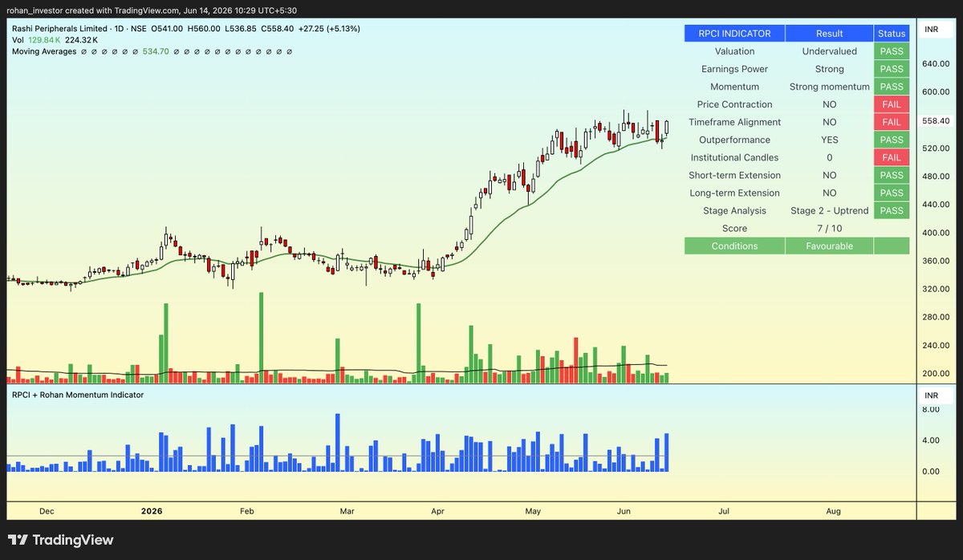Click the TradingView logo at bottom
The image size is (963, 560).
(61, 540)
